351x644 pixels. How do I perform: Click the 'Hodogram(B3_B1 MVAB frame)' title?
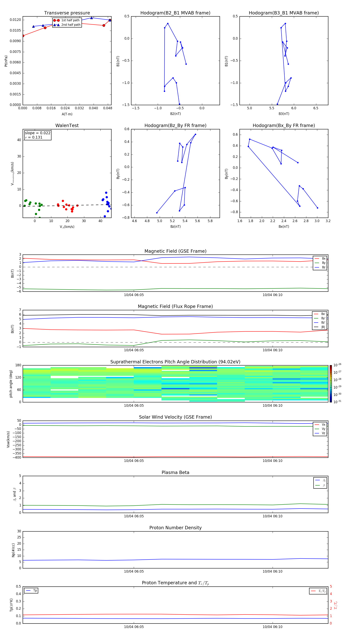[x=284, y=13]
